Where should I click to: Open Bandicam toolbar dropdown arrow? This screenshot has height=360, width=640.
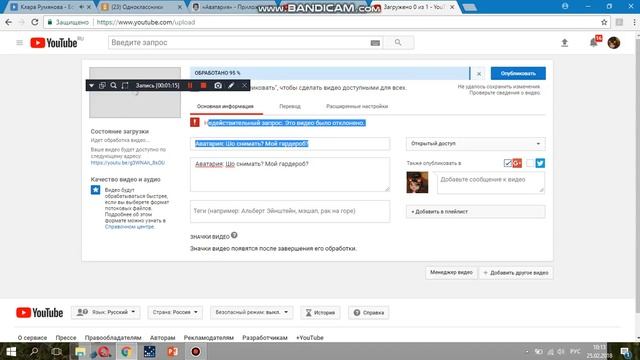91,85
